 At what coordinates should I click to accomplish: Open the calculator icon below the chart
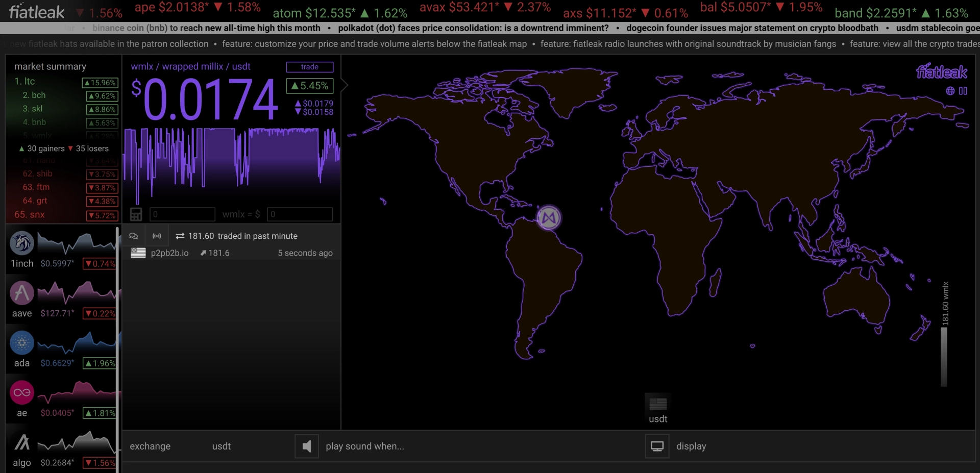click(136, 214)
